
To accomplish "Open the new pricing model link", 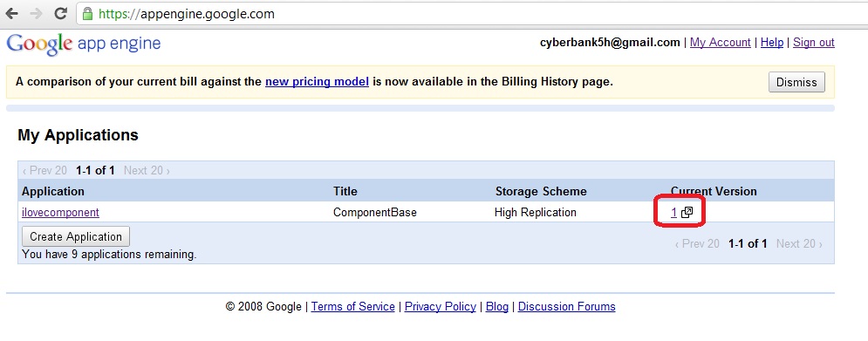I will point(318,82).
